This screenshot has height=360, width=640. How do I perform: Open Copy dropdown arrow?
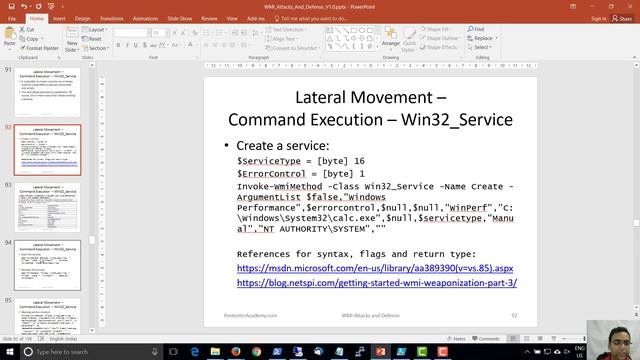(42, 39)
